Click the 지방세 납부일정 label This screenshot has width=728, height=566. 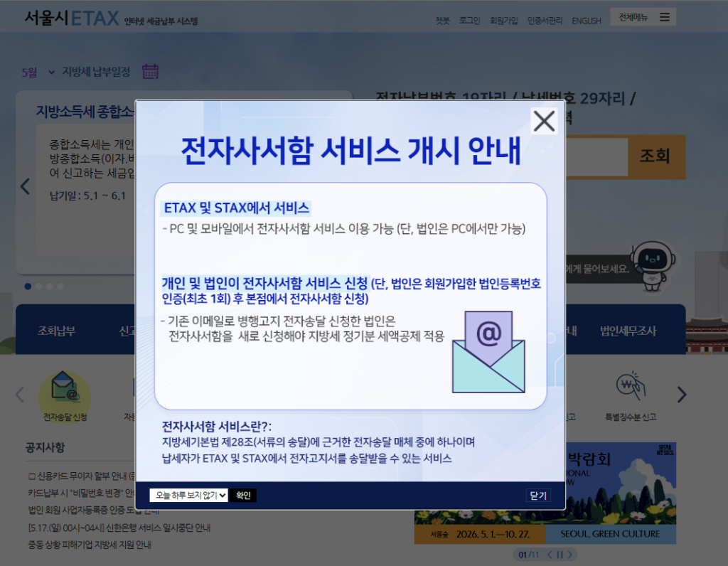96,72
